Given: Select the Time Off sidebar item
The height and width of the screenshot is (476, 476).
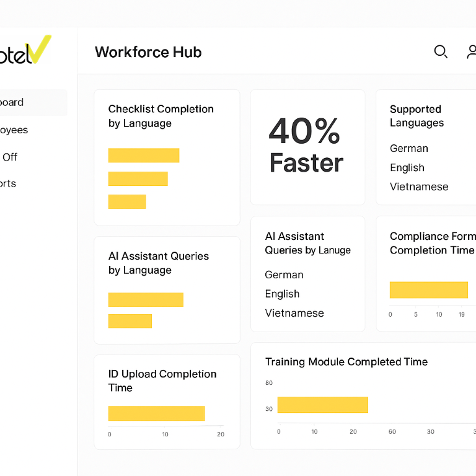Looking at the screenshot, I should [x=10, y=157].
